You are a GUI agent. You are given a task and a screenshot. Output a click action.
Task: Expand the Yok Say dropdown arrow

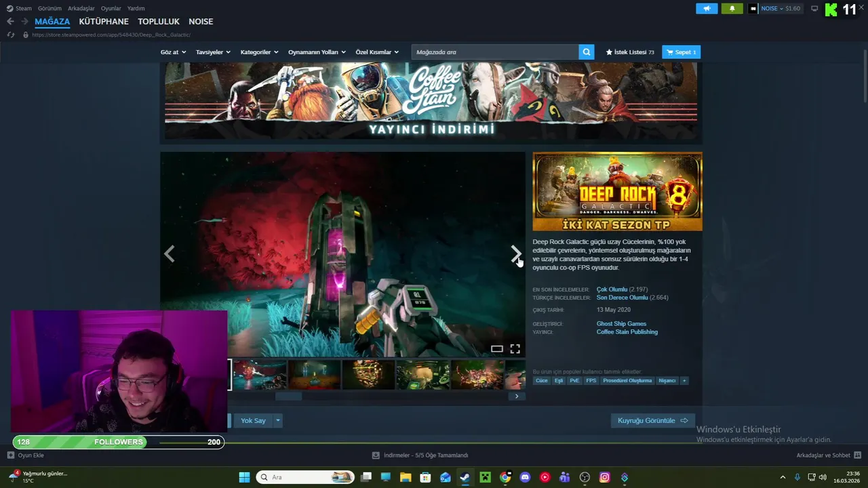(x=277, y=421)
